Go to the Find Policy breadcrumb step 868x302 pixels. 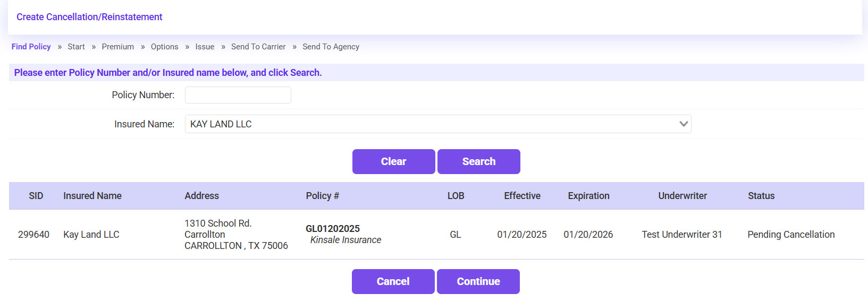(x=31, y=47)
